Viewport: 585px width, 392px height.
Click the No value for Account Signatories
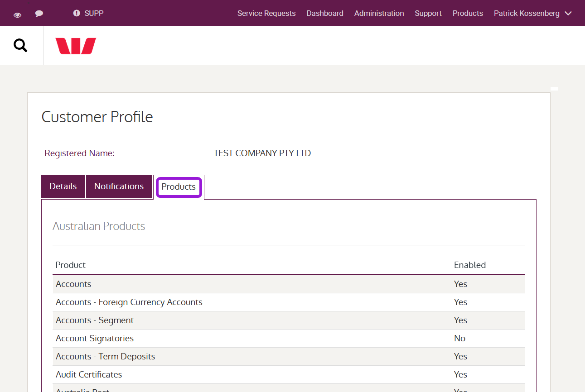[460, 339]
